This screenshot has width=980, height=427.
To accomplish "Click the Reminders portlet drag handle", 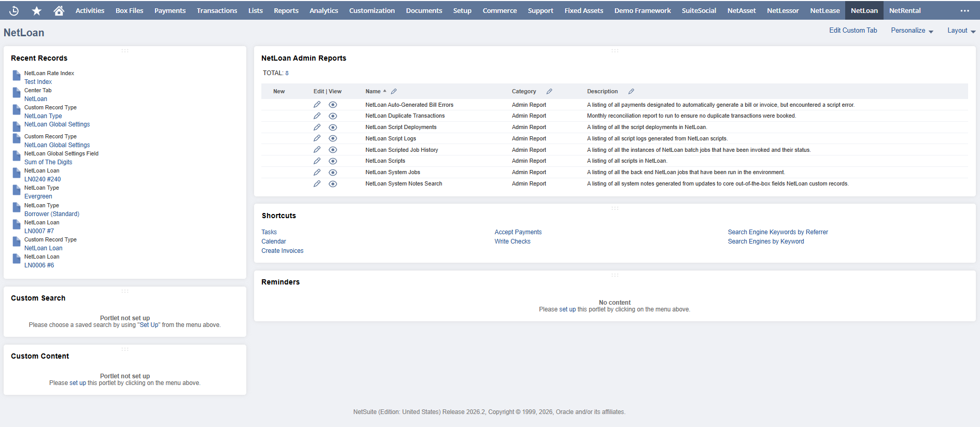I will [615, 275].
